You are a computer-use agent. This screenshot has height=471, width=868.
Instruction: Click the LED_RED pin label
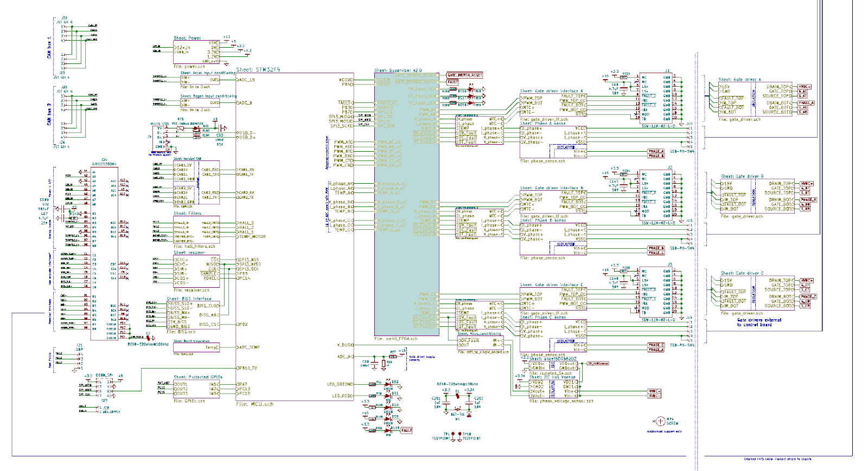342,396
